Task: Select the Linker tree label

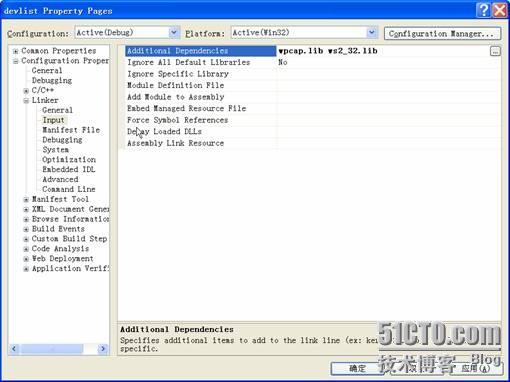Action: (45, 100)
